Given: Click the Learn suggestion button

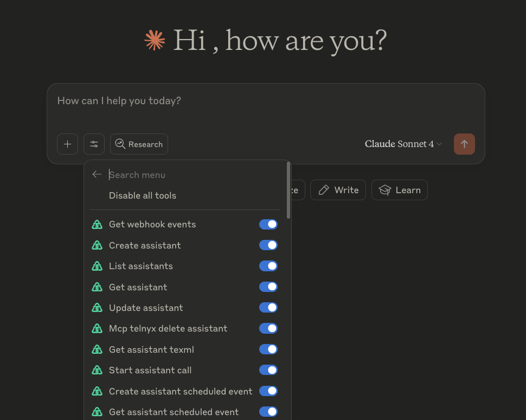Looking at the screenshot, I should coord(400,190).
